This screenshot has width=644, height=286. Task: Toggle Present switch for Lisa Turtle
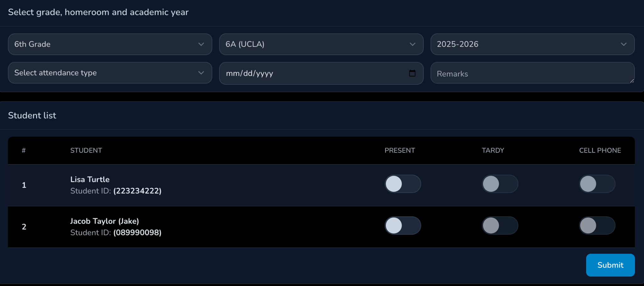pos(402,184)
